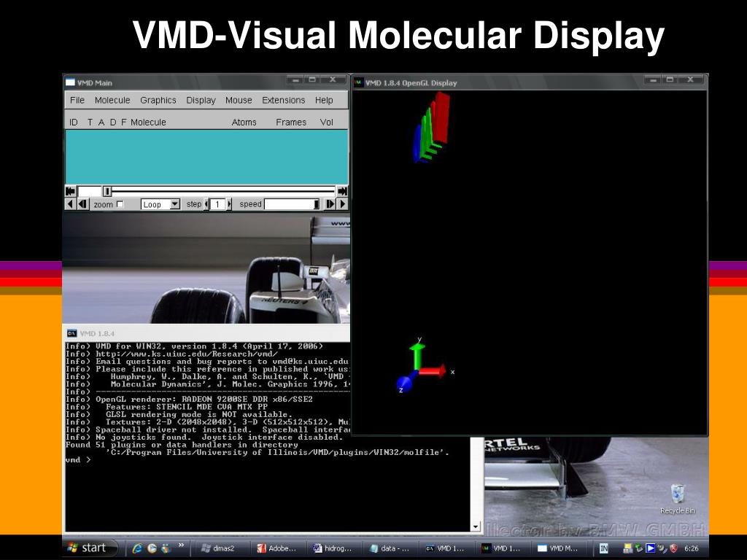
Task: Click the IN language bar indicator
Action: [603, 548]
